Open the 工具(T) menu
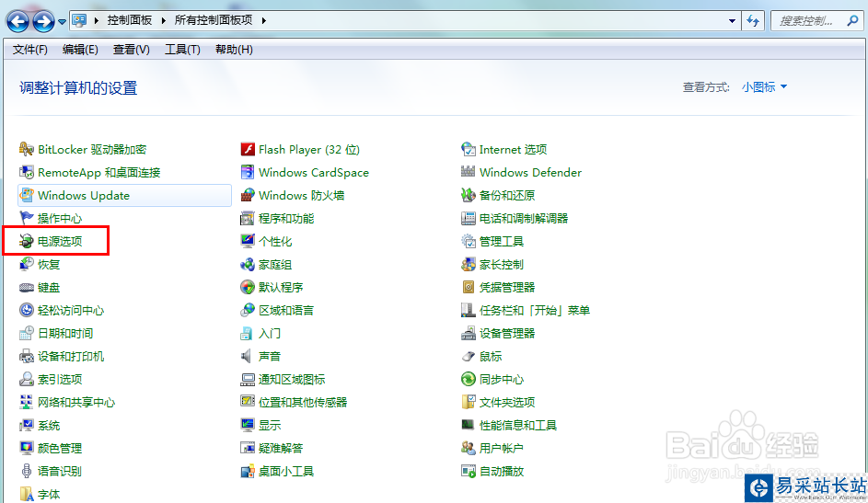 pos(182,50)
